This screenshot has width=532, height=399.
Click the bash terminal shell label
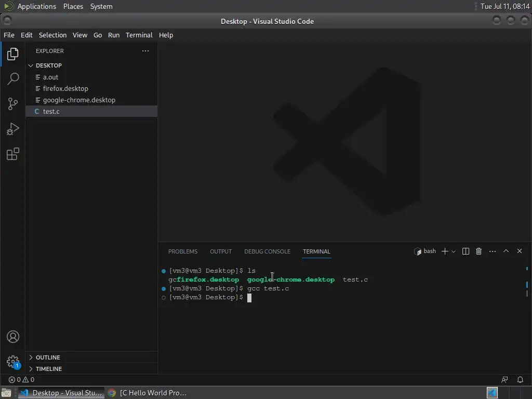[x=425, y=251]
